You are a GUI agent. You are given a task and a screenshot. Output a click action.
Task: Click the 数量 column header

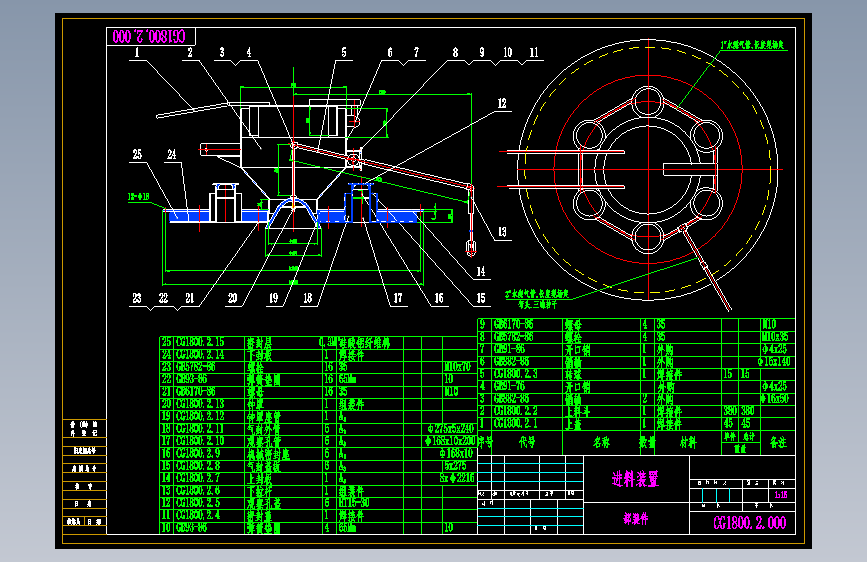[x=647, y=443]
